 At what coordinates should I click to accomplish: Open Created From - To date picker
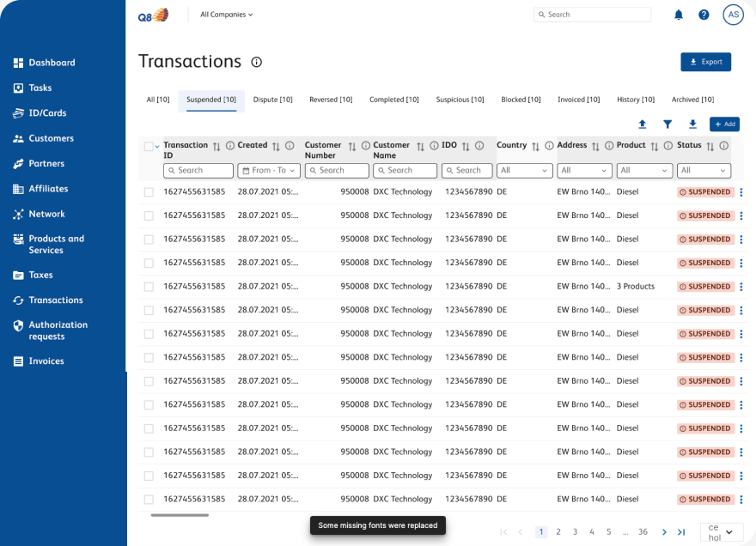click(x=269, y=171)
